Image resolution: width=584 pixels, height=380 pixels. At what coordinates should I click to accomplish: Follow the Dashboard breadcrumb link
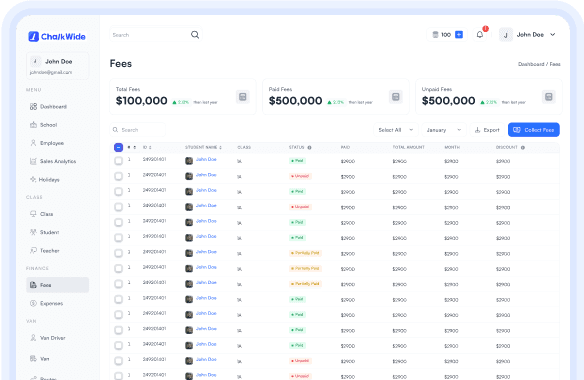coord(531,64)
